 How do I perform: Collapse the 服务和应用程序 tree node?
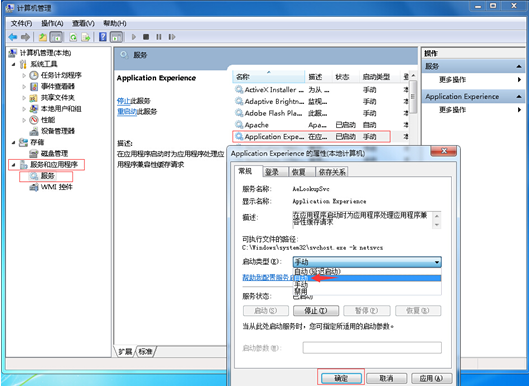[14, 165]
